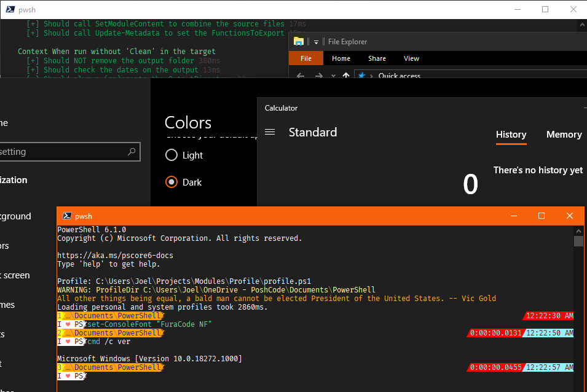The height and width of the screenshot is (392, 587).
Task: Close the orange pwsh window
Action: click(x=570, y=216)
